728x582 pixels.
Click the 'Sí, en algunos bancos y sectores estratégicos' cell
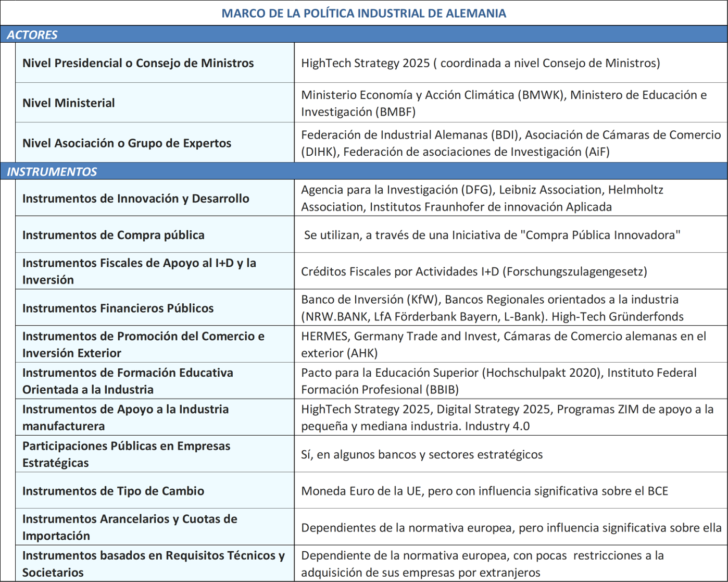click(x=422, y=454)
